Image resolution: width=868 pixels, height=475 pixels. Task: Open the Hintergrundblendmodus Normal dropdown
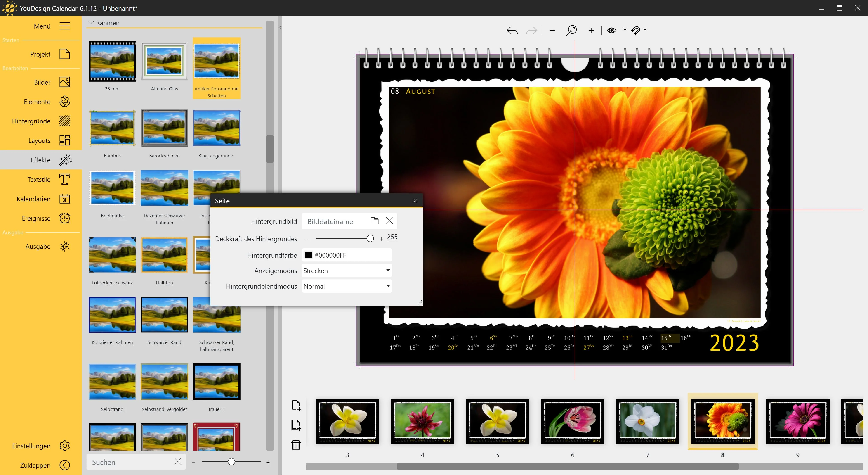coord(346,286)
